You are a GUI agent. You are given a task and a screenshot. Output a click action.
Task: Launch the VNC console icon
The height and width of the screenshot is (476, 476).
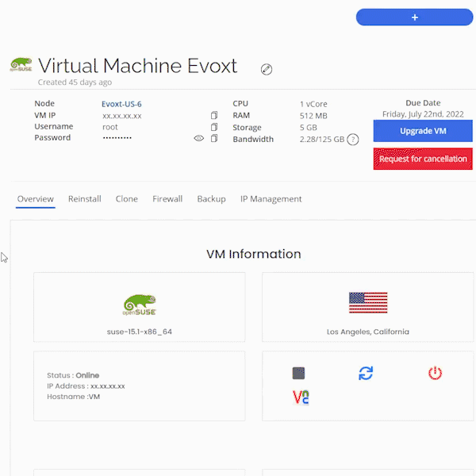pyautogui.click(x=301, y=397)
